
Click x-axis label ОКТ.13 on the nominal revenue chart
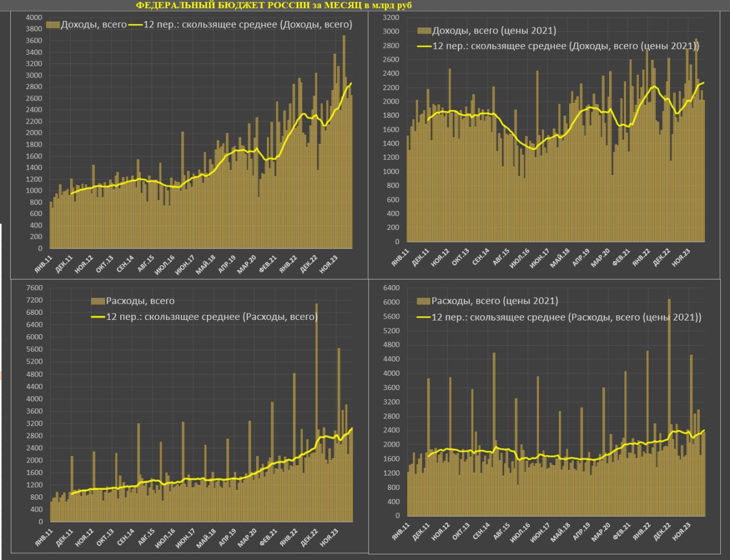[x=105, y=263]
